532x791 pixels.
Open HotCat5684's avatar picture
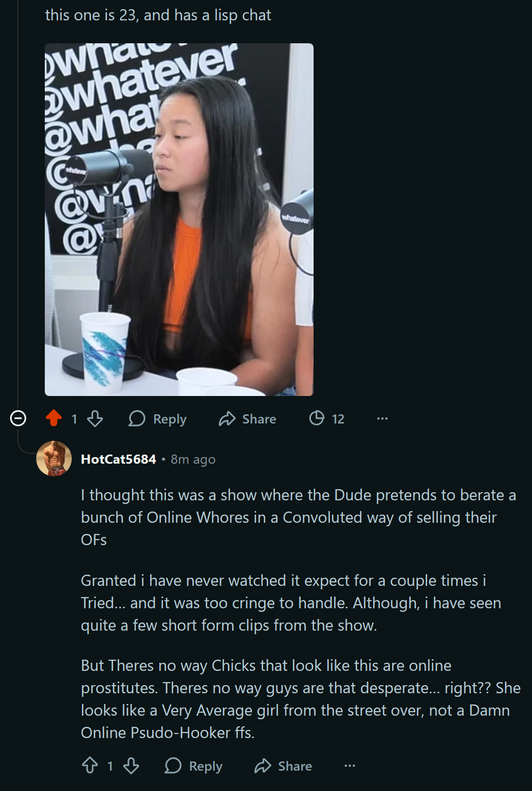[x=54, y=459]
